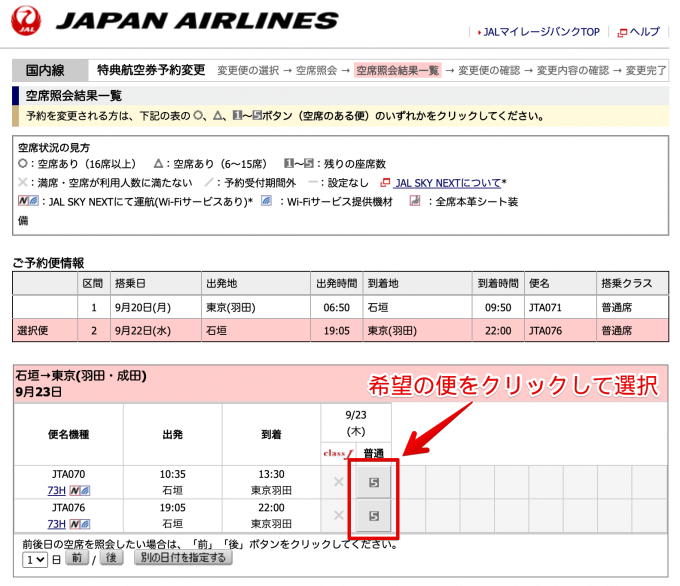Click 変更便の確認 step in breadcrumb
Viewport: 680px width, 586px height.
(489, 70)
